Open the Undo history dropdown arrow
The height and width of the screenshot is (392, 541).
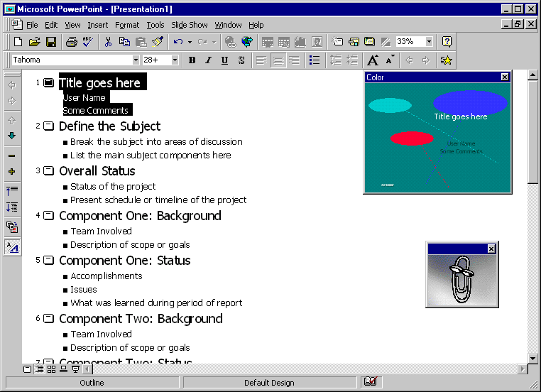[x=190, y=42]
